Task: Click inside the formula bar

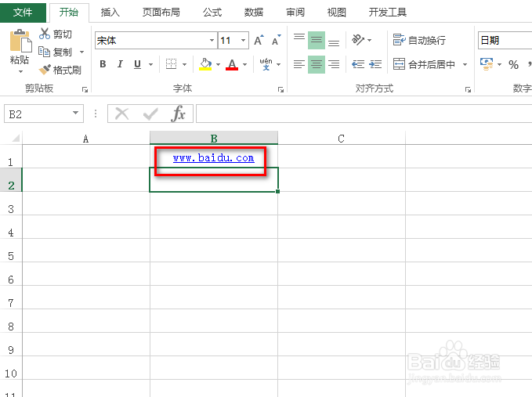Action: click(364, 114)
